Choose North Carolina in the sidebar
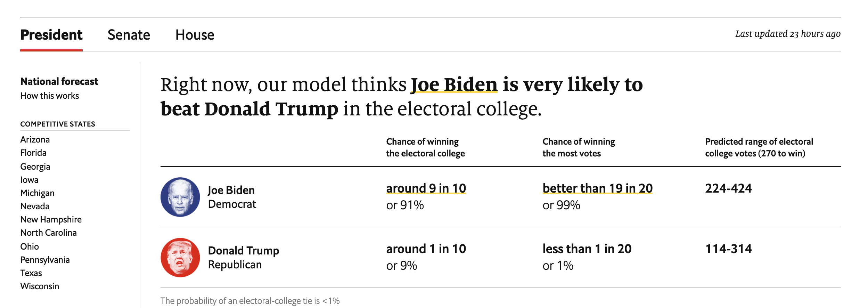Screen dimensions: 868x308 pos(48,233)
